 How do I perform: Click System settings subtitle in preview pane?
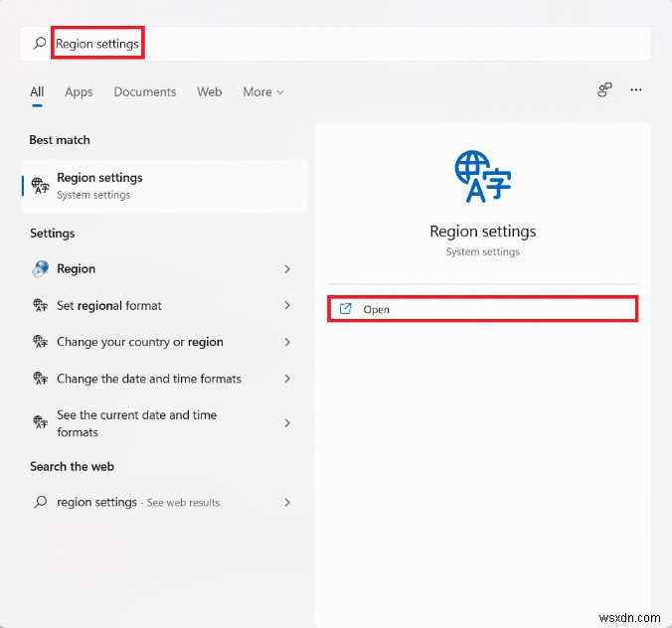[482, 251]
